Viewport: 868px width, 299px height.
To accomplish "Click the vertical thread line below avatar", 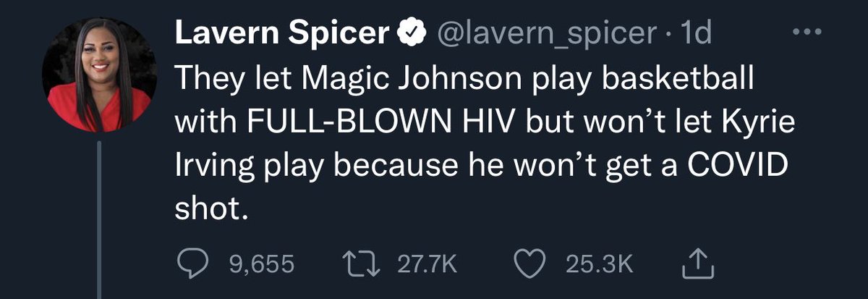I will (x=98, y=217).
